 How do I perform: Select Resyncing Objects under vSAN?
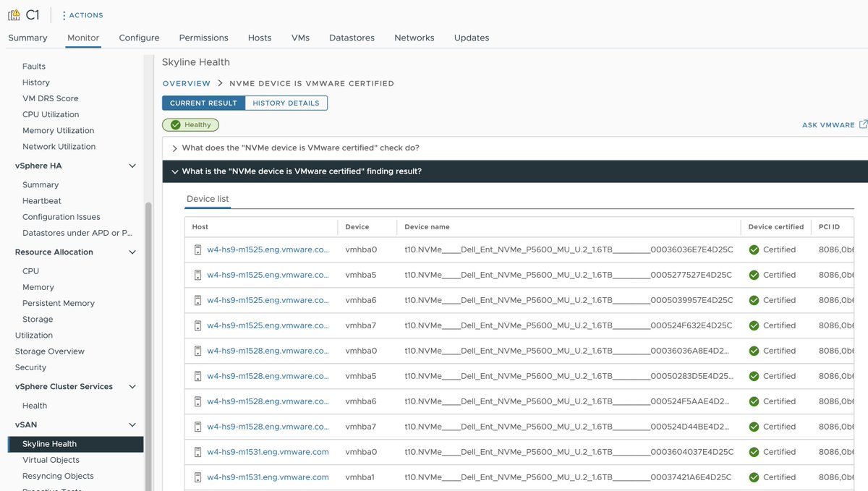click(x=58, y=476)
